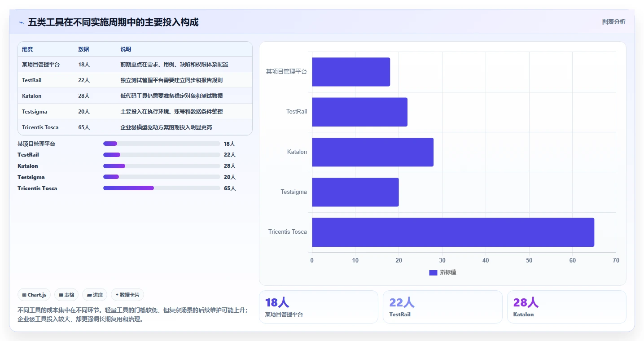Open the 28人 Katalon data card
Screen dimensions: 644x341
567,307
